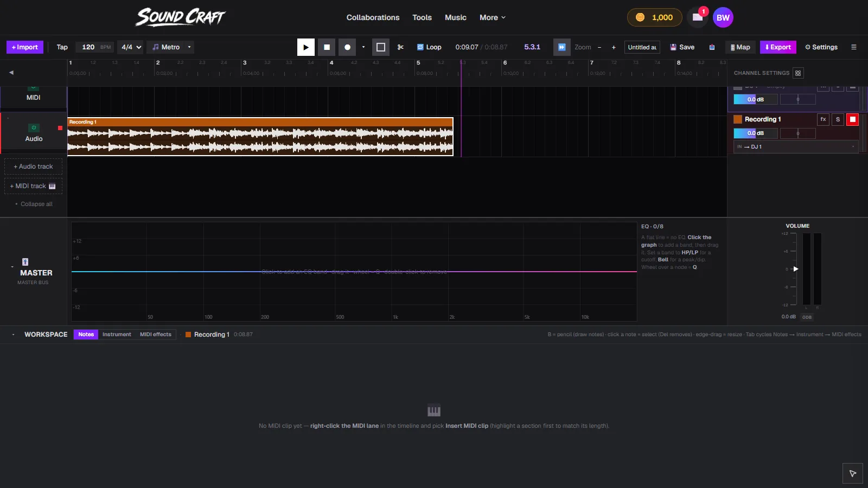Click the MASTER bus icon
The width and height of the screenshot is (868, 488).
point(25,262)
